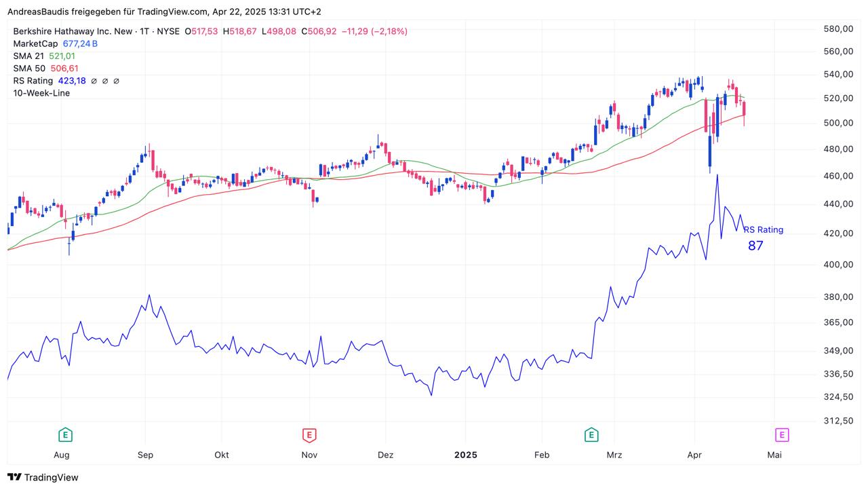Click the red closing price C506,92
The height and width of the screenshot is (490, 868).
point(319,31)
